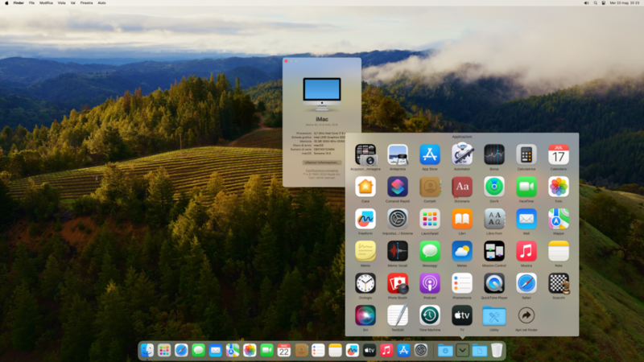Open the Podcast app
Screen dimensions: 644x362
pyautogui.click(x=430, y=283)
